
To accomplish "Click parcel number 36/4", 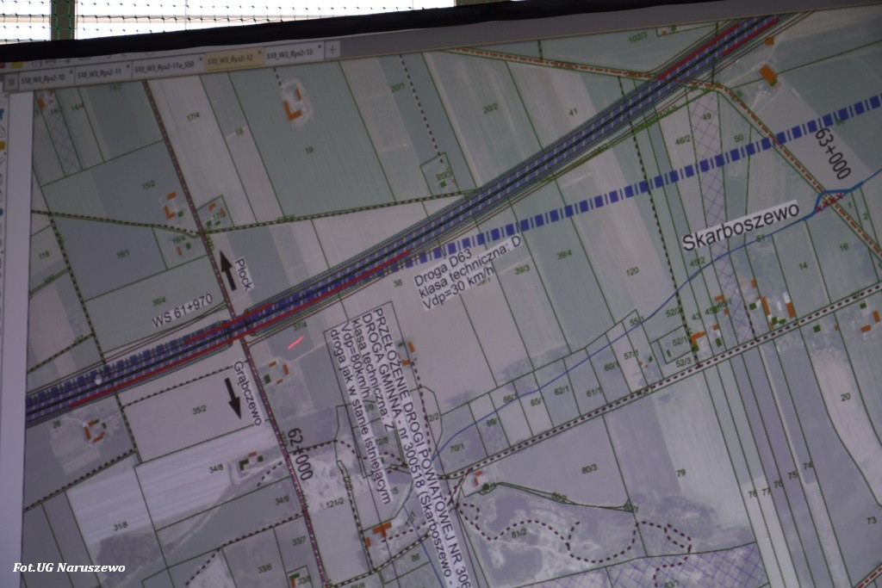I will click(158, 299).
